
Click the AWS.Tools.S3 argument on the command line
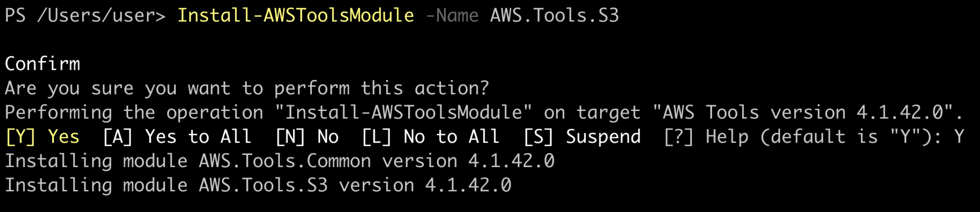[x=554, y=16]
